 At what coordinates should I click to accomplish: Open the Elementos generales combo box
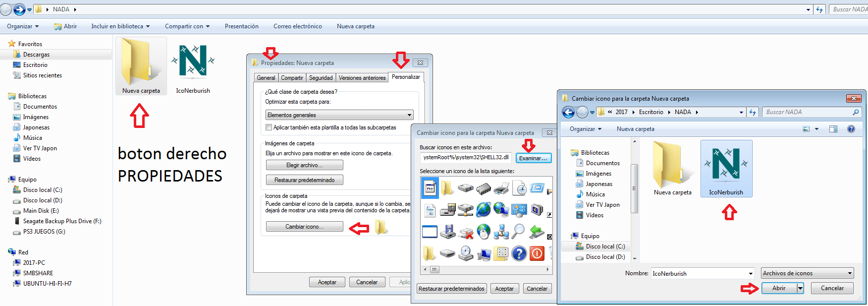339,115
